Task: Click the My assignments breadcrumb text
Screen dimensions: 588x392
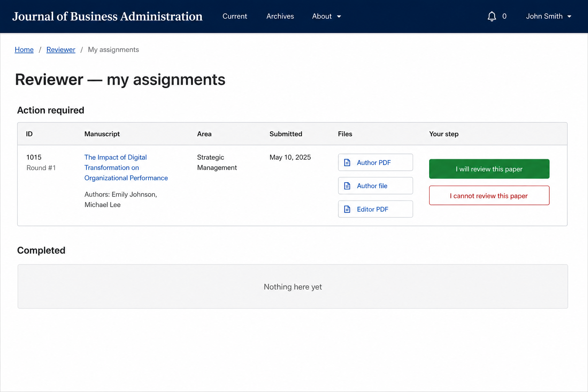Action: (113, 50)
